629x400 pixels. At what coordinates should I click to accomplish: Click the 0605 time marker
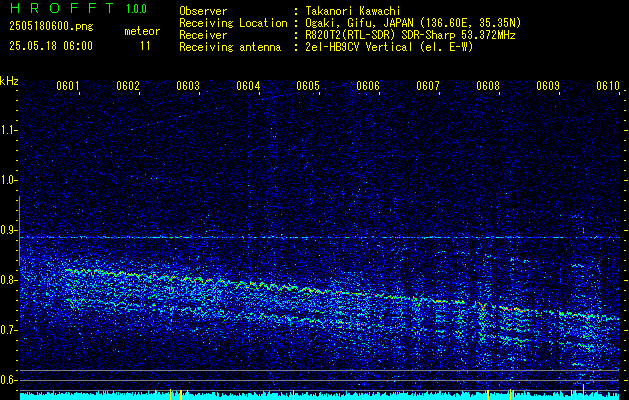[x=308, y=86]
